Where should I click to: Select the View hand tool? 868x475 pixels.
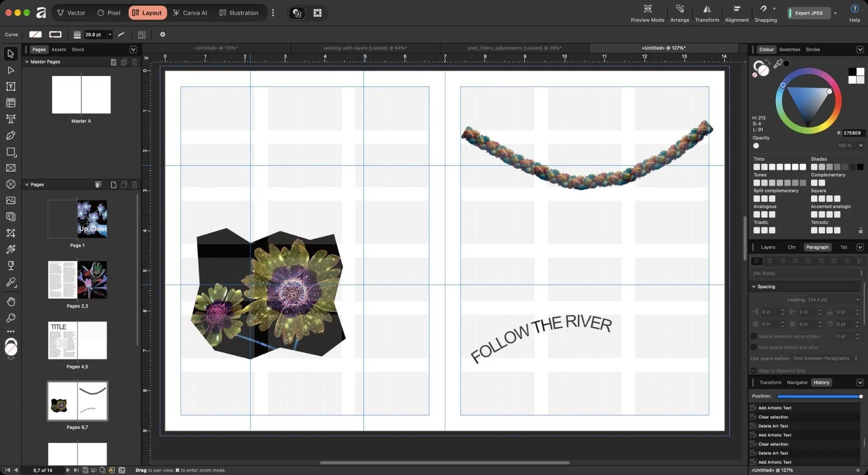(10, 302)
